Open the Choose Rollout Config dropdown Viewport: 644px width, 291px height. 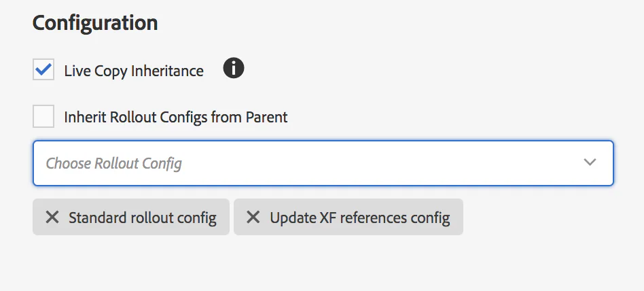tap(323, 163)
